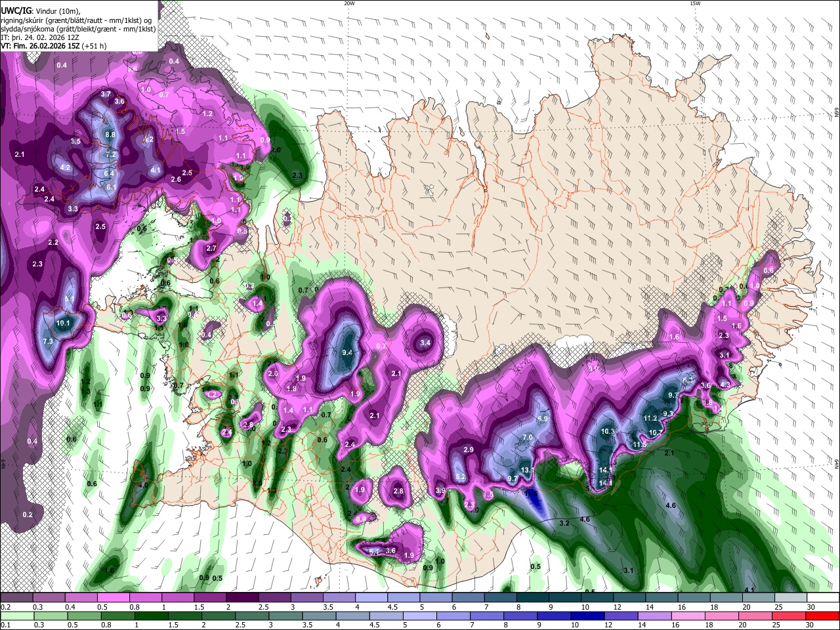The image size is (840, 630).
Task: Click the 7.2 precipitation value
Action: [111, 155]
